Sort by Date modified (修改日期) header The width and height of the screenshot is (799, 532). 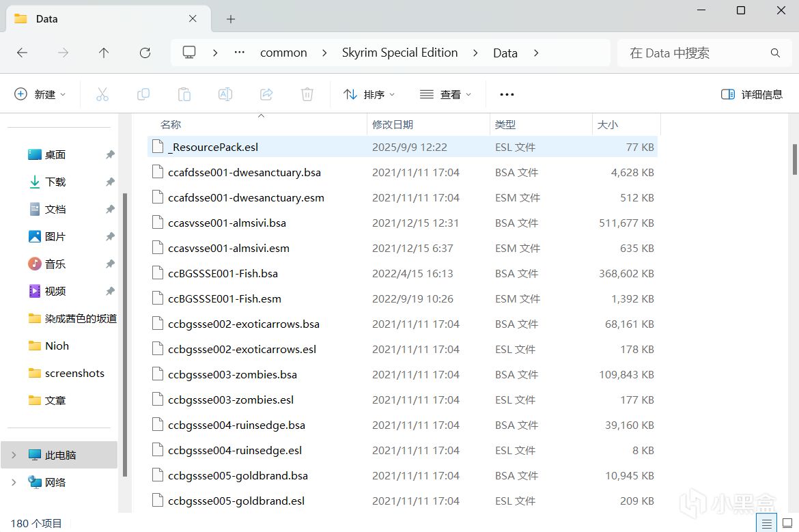tap(428, 124)
